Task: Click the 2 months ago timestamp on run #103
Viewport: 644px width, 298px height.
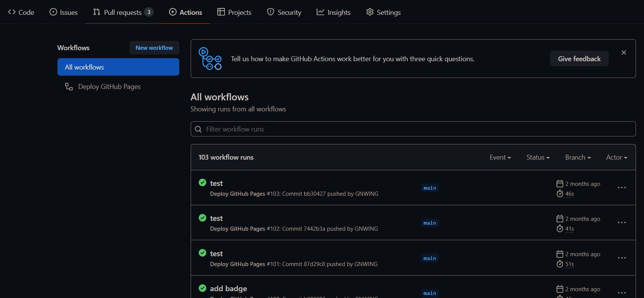Action: click(x=583, y=184)
